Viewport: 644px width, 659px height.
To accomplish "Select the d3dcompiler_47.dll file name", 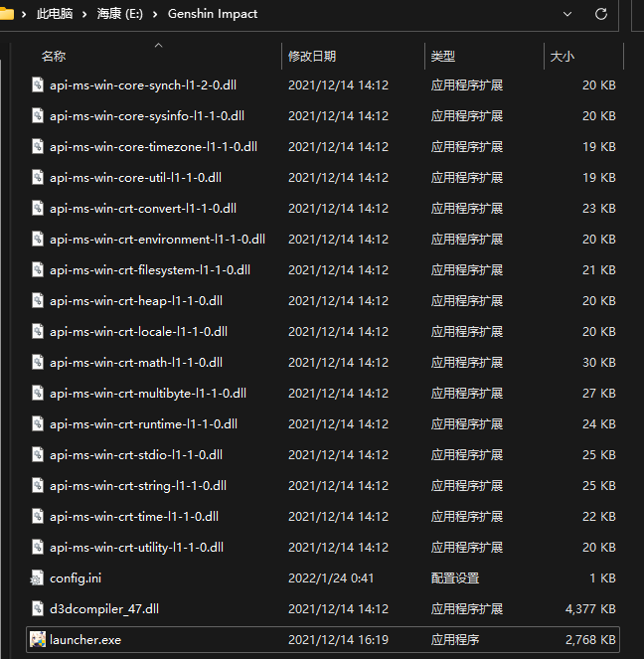I will [x=104, y=609].
